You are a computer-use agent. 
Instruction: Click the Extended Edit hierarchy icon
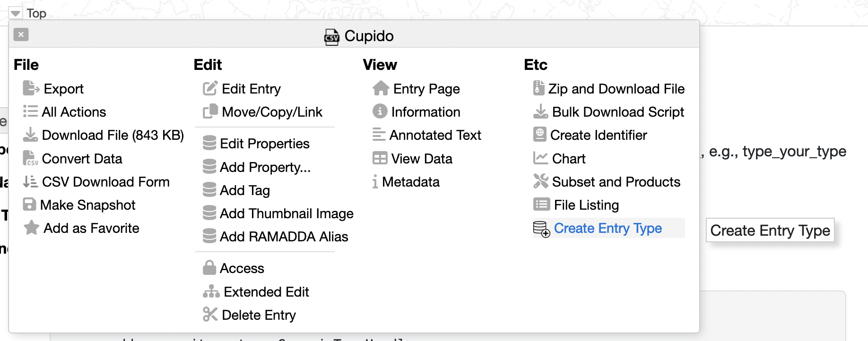pos(211,291)
